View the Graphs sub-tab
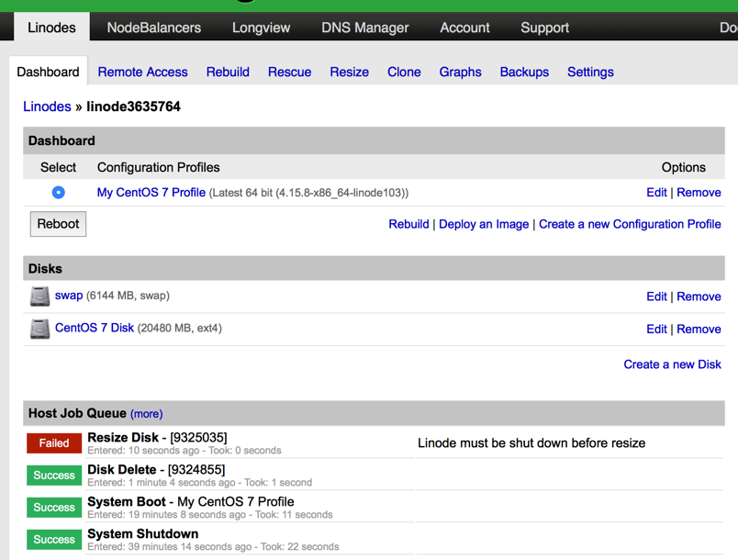Viewport: 738px width, 560px height. click(460, 72)
